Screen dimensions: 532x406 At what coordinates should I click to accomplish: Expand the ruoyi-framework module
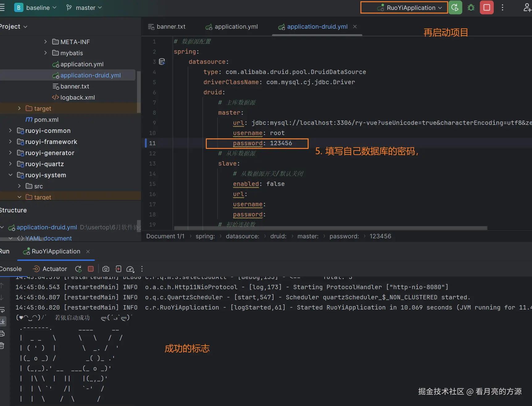click(10, 141)
